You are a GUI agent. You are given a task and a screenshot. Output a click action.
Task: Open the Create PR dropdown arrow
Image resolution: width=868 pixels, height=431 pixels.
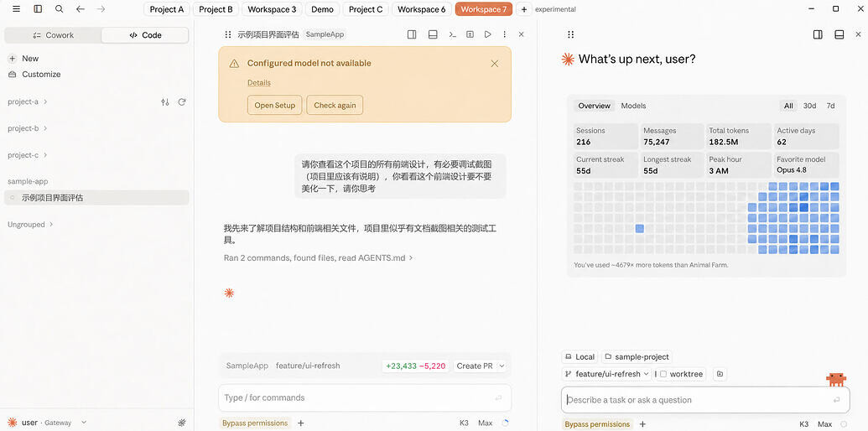[x=502, y=366]
